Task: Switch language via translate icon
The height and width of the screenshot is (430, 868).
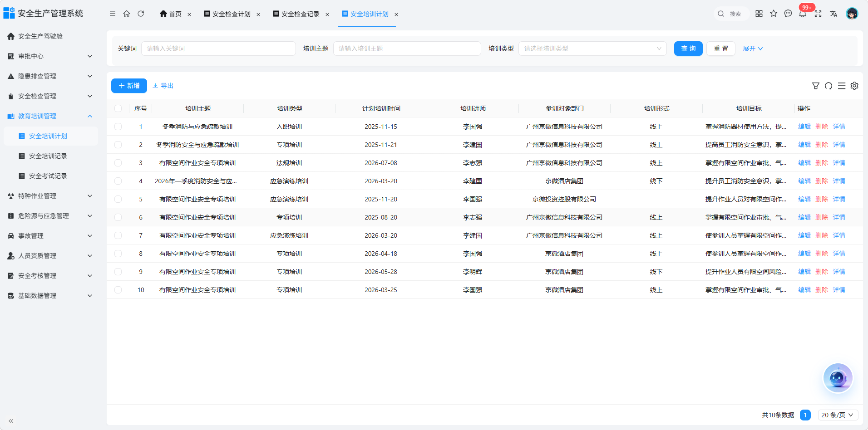Action: pos(833,14)
